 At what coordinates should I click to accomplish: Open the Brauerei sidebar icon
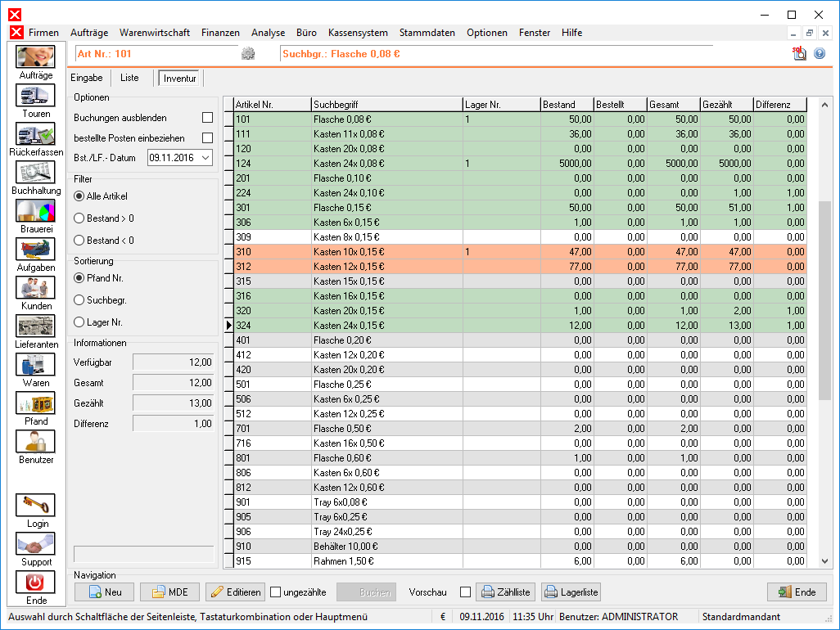tap(35, 211)
